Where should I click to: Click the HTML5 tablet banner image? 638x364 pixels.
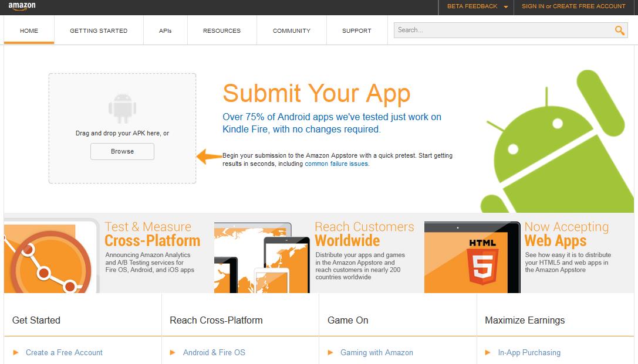click(472, 257)
